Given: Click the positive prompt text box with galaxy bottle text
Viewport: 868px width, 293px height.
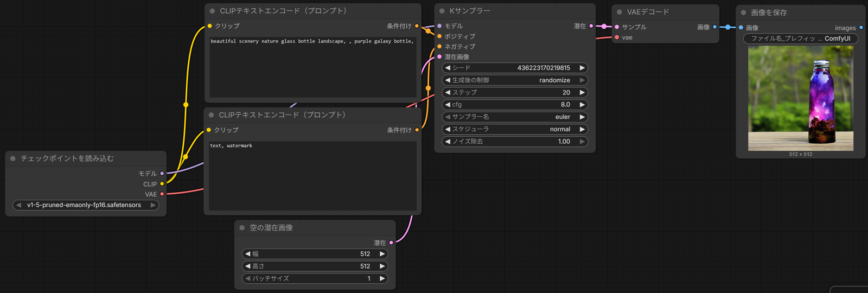Looking at the screenshot, I should pos(313,67).
